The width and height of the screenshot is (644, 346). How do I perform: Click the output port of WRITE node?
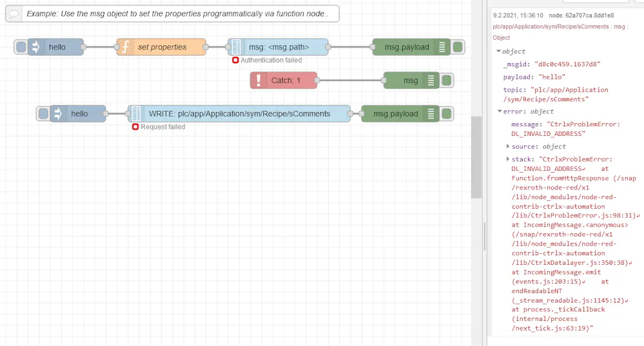coord(350,113)
